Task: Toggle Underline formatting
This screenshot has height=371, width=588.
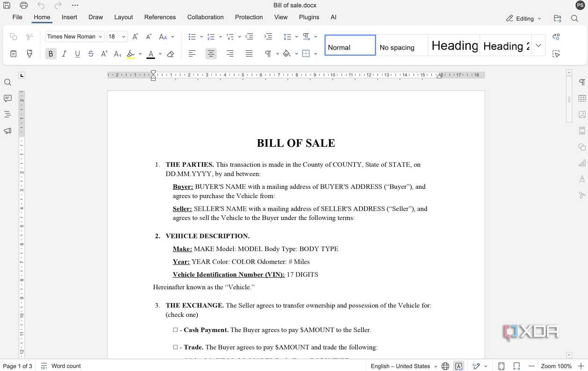Action: pos(78,54)
